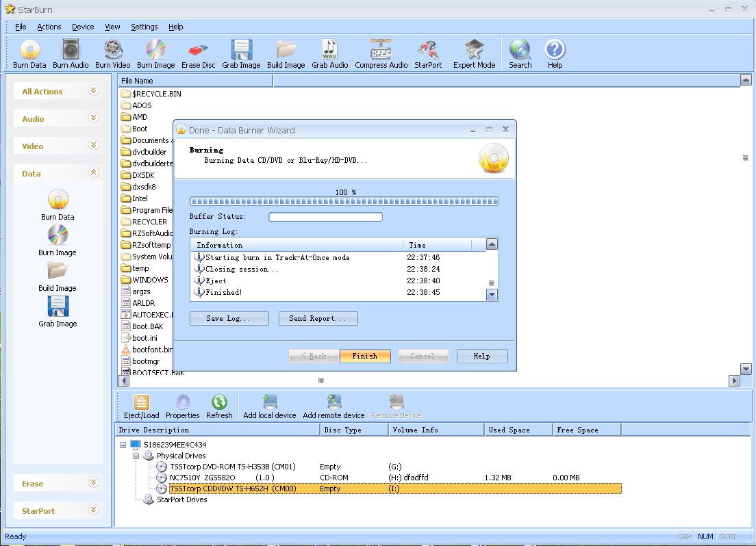Launch the Burn Audio tool

pyautogui.click(x=71, y=54)
